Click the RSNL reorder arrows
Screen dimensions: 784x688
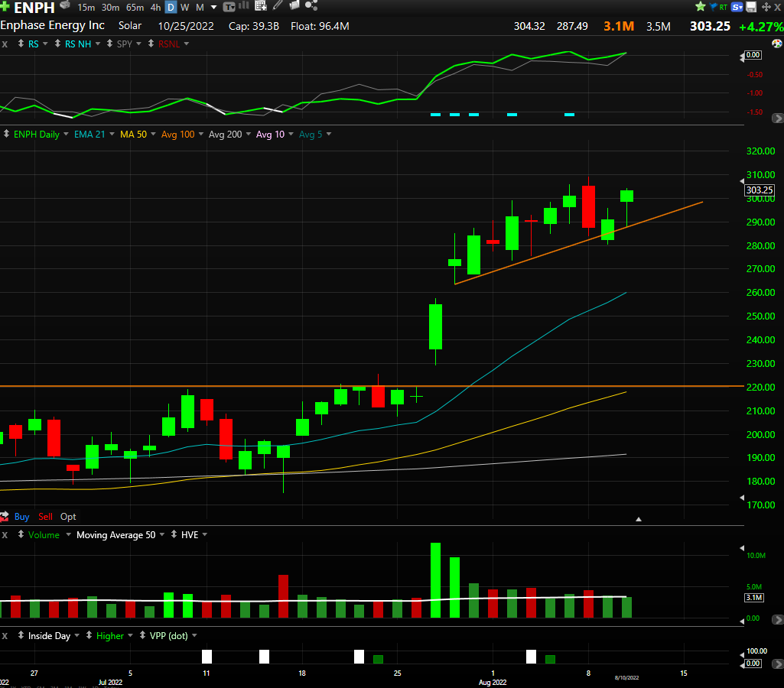point(151,44)
